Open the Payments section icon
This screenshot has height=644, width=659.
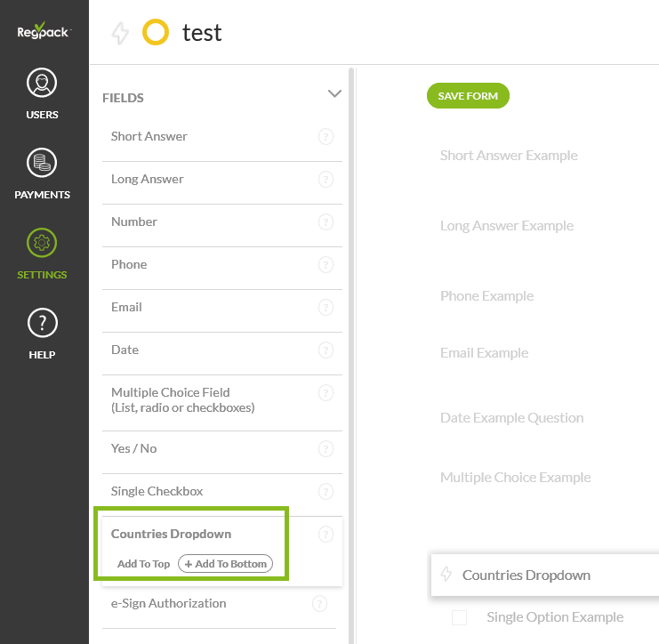click(43, 164)
